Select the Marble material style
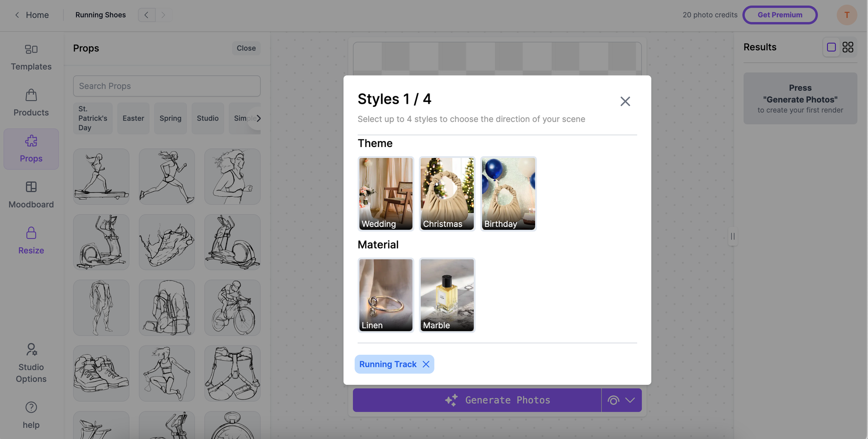The image size is (868, 439). tap(447, 295)
